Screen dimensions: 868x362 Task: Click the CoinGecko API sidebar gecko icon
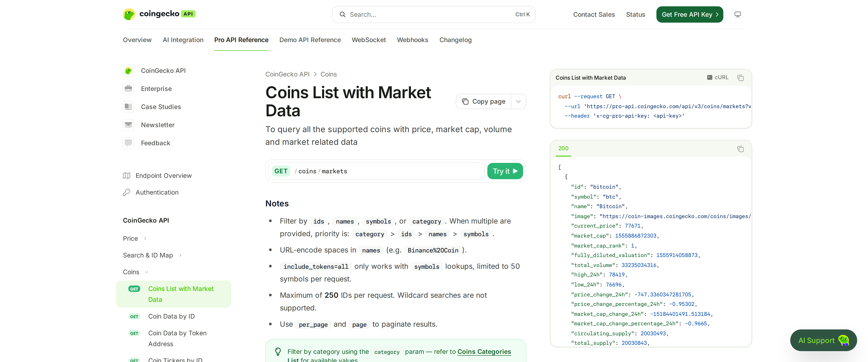coord(128,71)
